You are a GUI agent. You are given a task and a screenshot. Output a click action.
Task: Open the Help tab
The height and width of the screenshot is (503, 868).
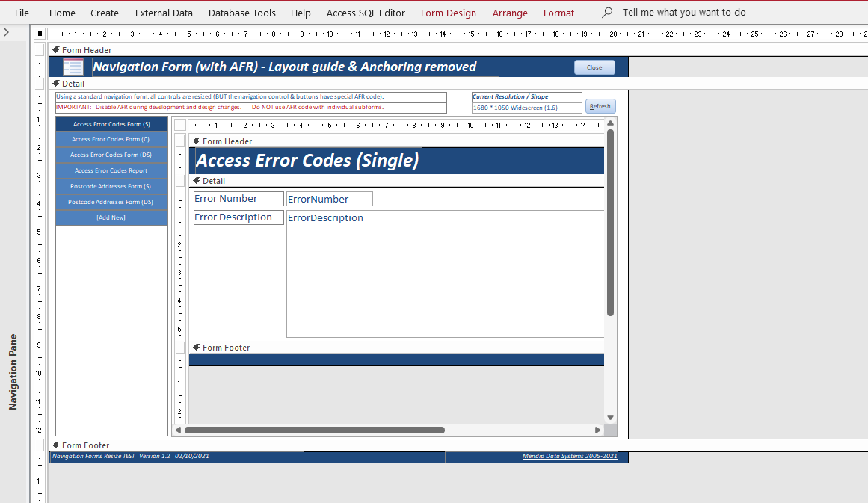pyautogui.click(x=301, y=13)
